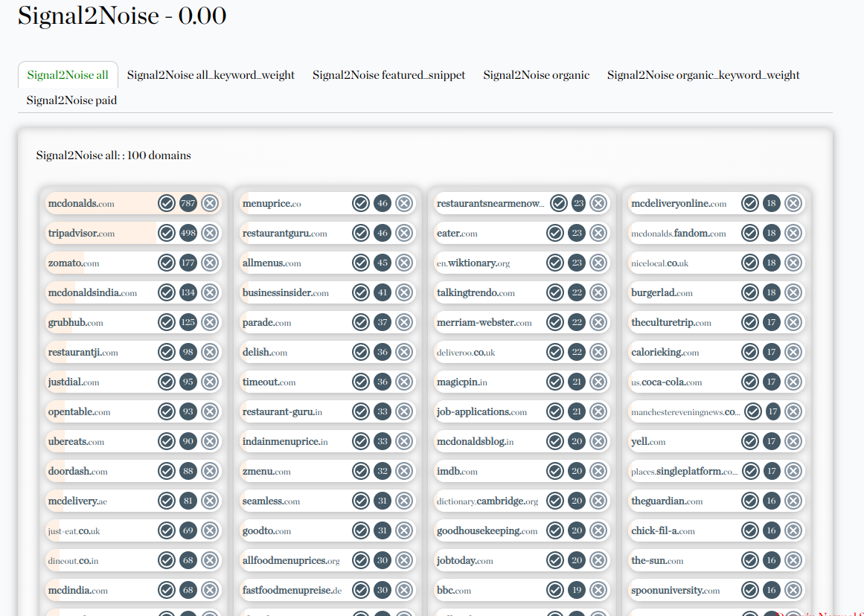Select indainmenuprice.in domain name
864x616 pixels.
285,441
